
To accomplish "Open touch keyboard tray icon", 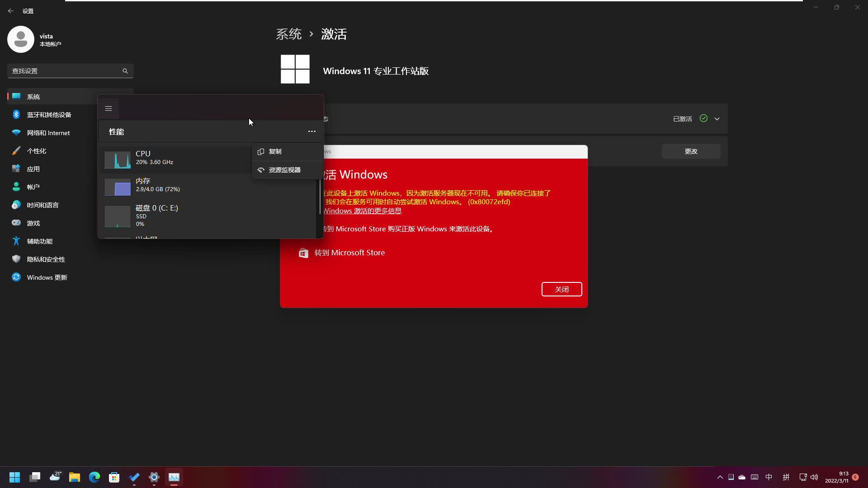I will coord(755,477).
